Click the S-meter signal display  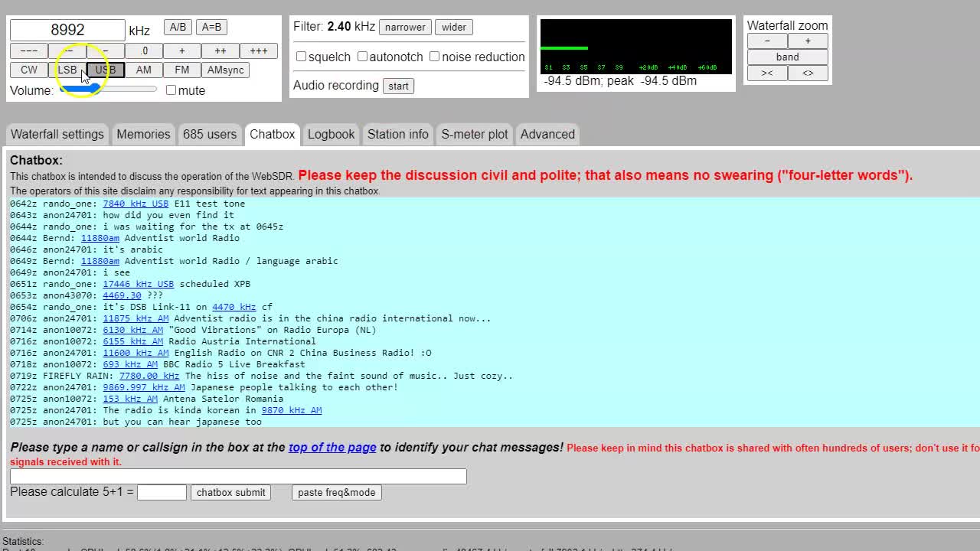[636, 47]
